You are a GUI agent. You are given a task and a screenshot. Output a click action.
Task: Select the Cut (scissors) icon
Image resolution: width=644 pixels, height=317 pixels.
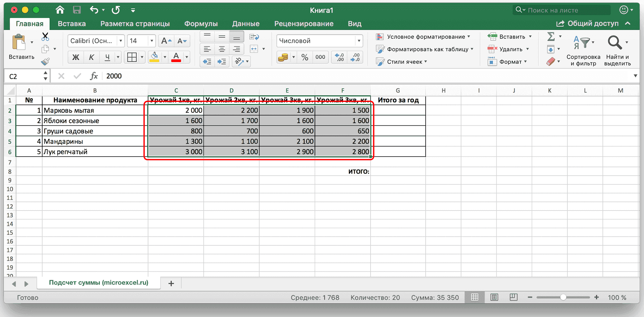point(45,36)
